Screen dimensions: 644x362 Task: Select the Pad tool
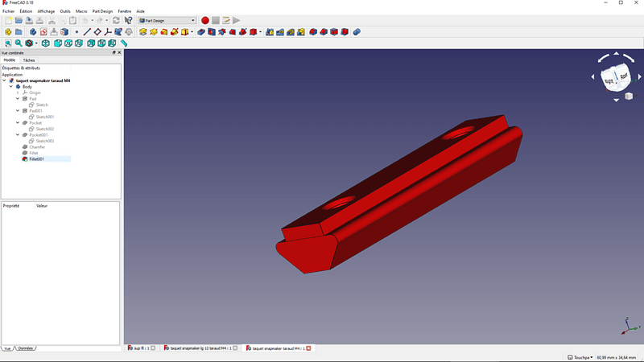click(143, 32)
